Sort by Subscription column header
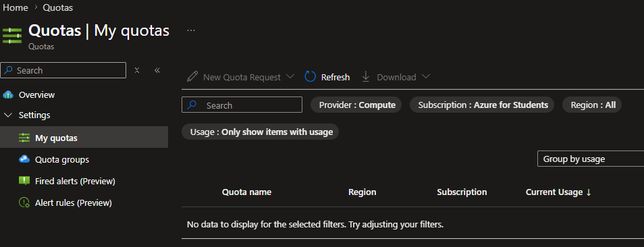This screenshot has height=247, width=644. 462,192
